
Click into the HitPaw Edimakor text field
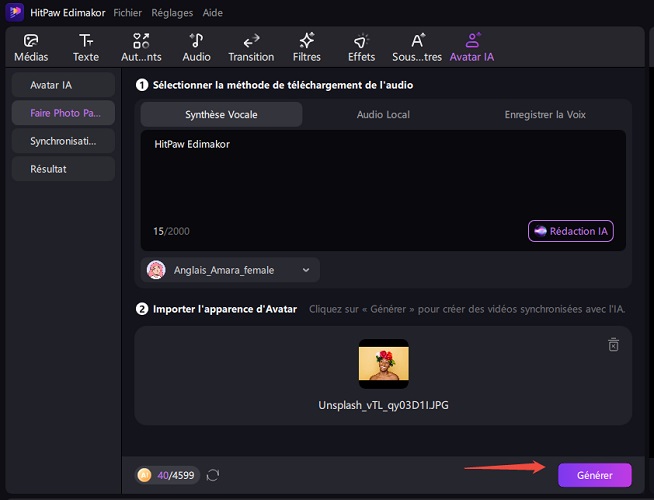point(383,190)
